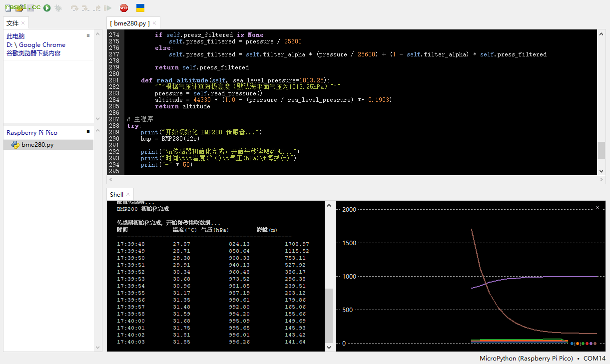The image size is (610, 364).
Task: Click the Raspberry Pi Pico header link
Action: coord(32,133)
